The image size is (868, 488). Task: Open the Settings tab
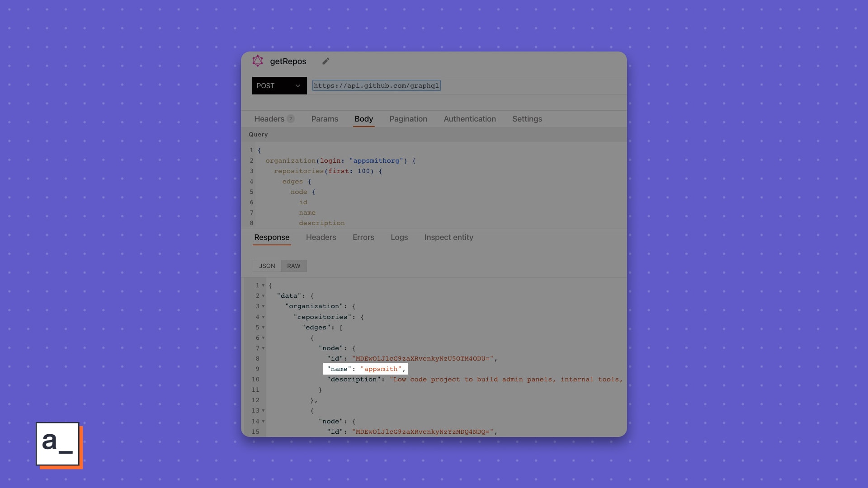click(527, 119)
